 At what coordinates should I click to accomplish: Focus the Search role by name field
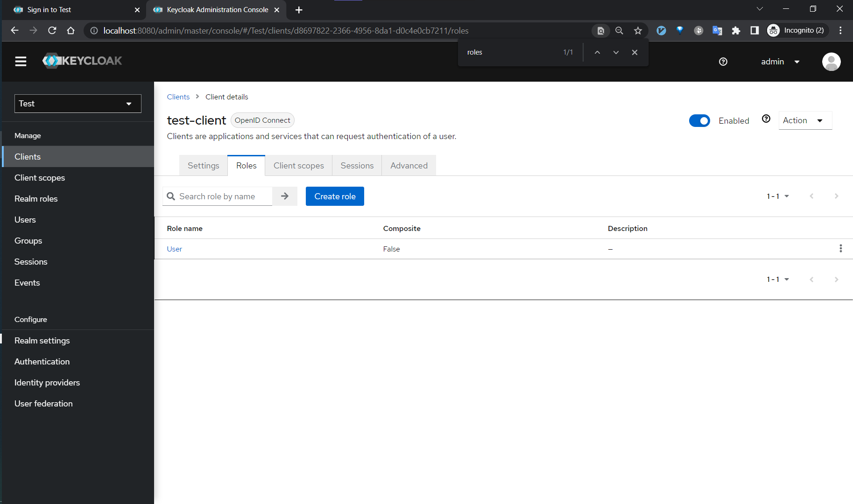(x=218, y=196)
